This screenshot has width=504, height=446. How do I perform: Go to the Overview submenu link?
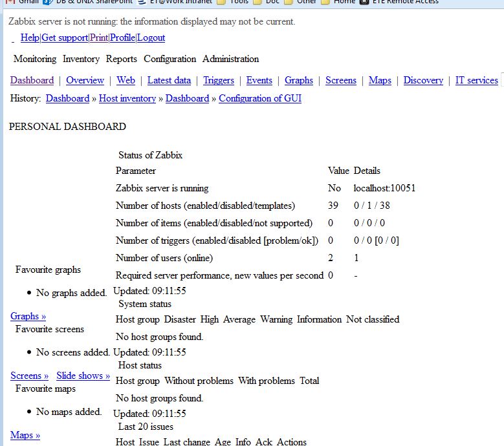[x=85, y=80]
